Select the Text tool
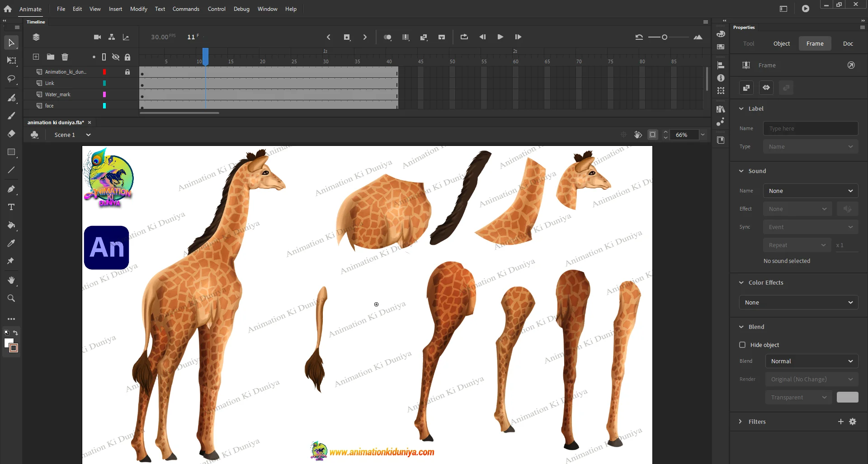The image size is (868, 464). [11, 207]
